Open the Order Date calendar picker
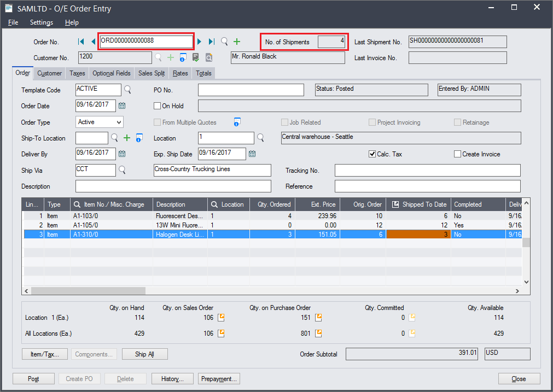 [x=122, y=106]
